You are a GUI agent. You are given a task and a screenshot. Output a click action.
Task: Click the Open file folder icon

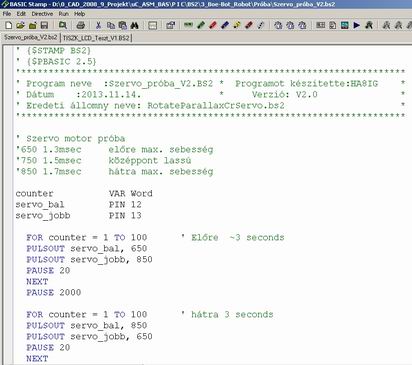pos(20,25)
